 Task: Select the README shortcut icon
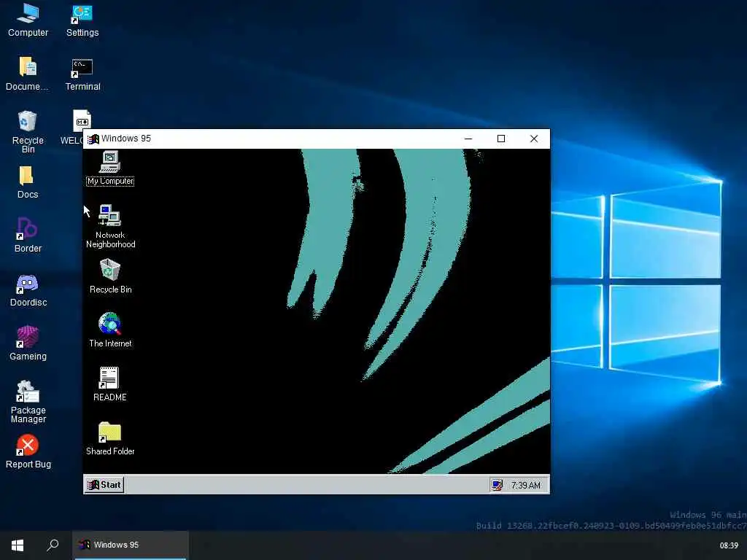(x=109, y=384)
